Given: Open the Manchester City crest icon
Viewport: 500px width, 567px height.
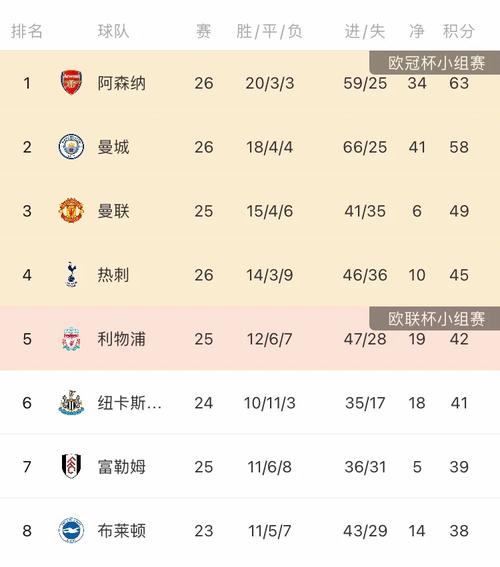Looking at the screenshot, I should click(x=71, y=147).
